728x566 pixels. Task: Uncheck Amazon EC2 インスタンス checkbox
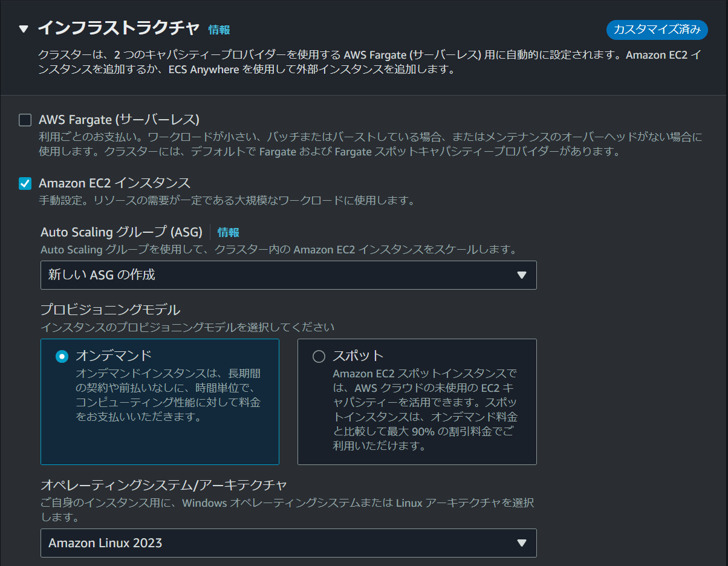click(25, 183)
